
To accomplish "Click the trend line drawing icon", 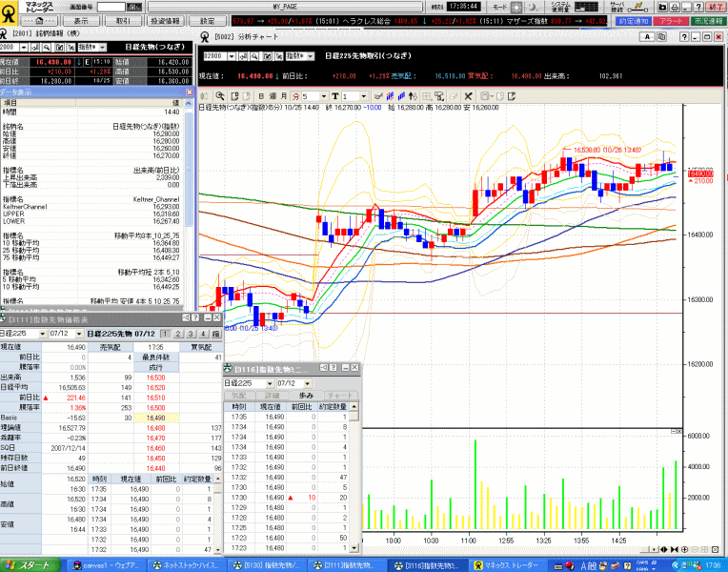I will [378, 96].
